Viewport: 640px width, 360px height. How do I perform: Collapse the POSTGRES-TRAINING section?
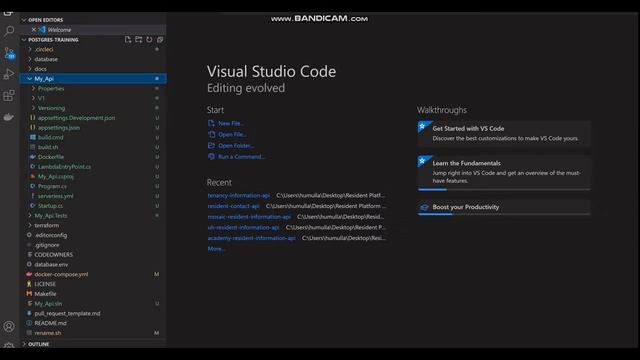point(24,40)
